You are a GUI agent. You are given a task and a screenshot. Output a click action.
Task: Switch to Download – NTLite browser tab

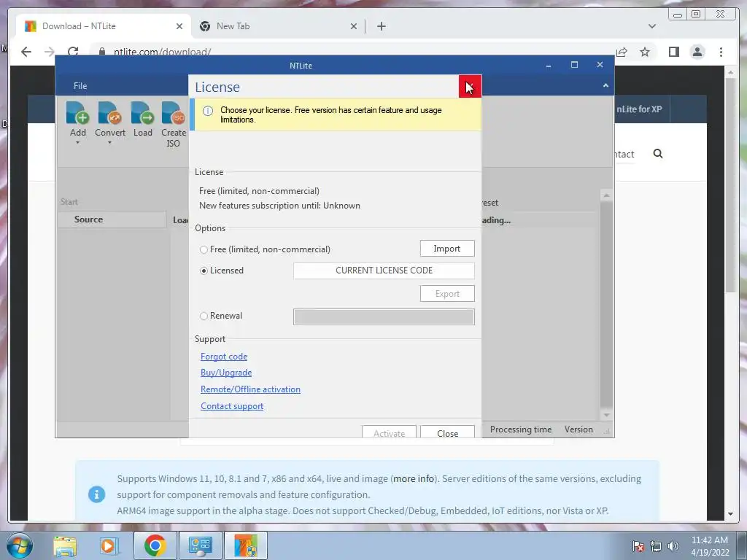pos(102,26)
